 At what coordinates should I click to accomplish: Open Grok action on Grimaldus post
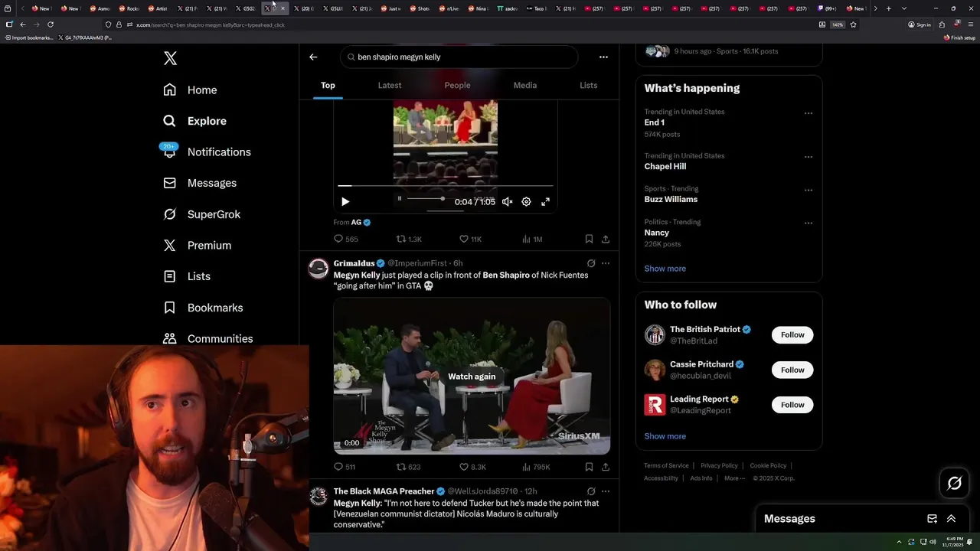click(590, 263)
